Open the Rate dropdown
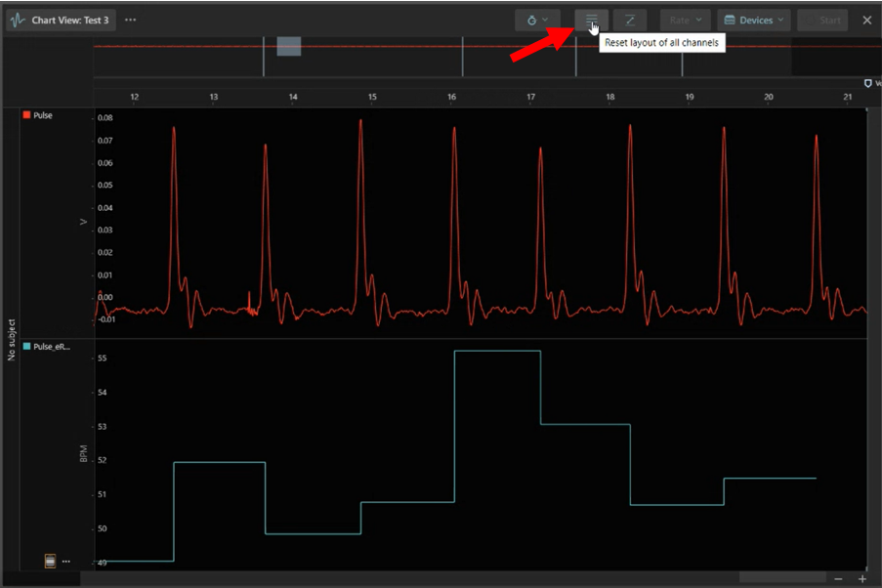This screenshot has width=882, height=588. (x=685, y=20)
